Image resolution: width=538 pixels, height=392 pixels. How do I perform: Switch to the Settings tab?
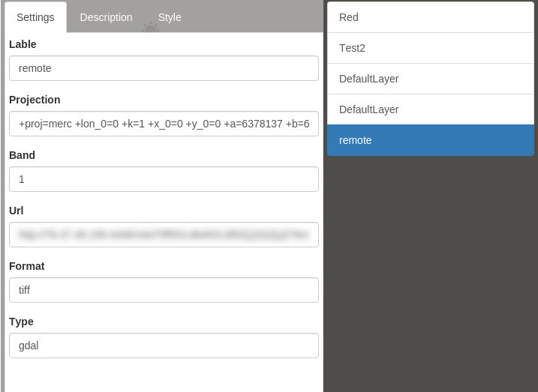(35, 17)
